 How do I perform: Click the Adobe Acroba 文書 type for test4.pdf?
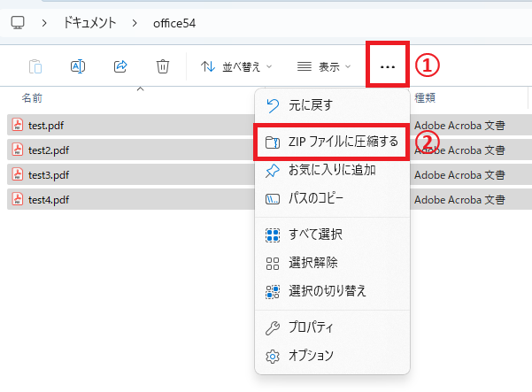[x=459, y=200]
